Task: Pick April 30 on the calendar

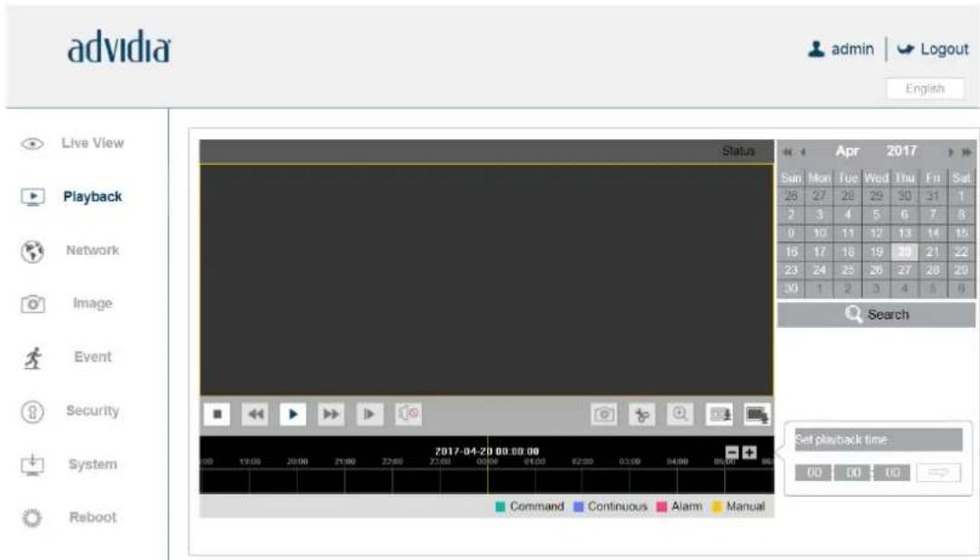Action: [x=791, y=289]
